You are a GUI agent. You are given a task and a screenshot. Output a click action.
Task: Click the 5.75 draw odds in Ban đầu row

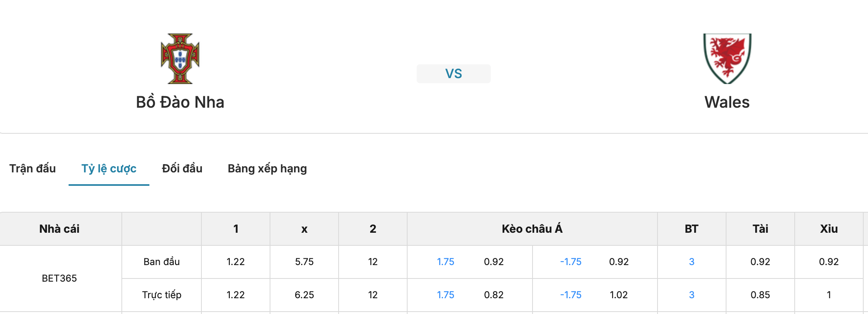coord(304,262)
